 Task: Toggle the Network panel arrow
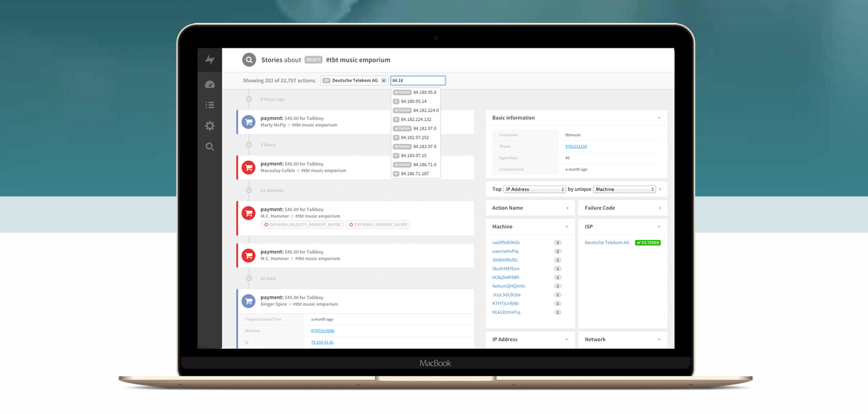[659, 340]
